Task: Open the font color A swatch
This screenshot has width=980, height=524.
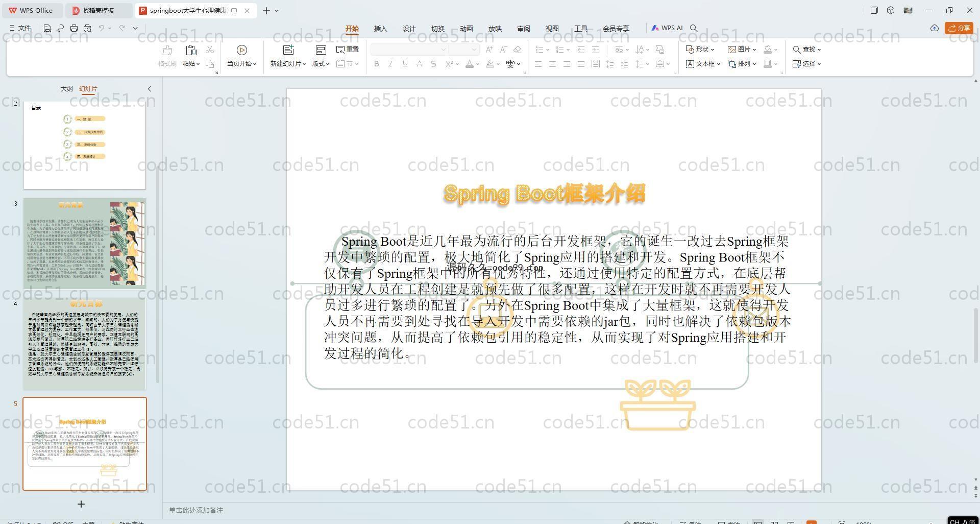Action: 470,64
